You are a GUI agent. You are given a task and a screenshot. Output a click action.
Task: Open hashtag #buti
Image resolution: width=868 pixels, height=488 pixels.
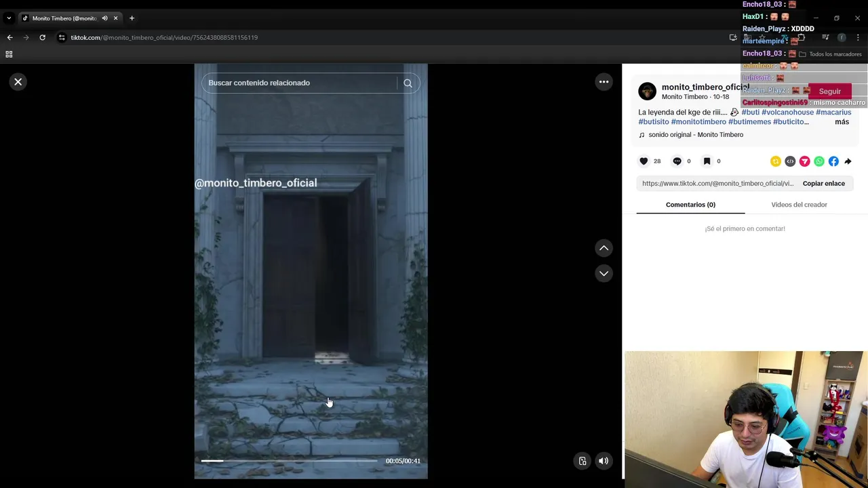pos(750,113)
